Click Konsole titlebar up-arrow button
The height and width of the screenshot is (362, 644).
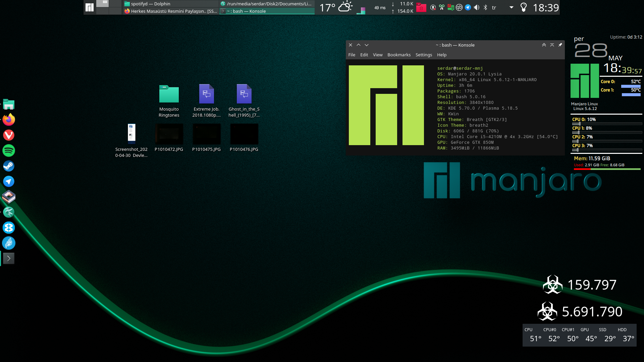pyautogui.click(x=359, y=45)
